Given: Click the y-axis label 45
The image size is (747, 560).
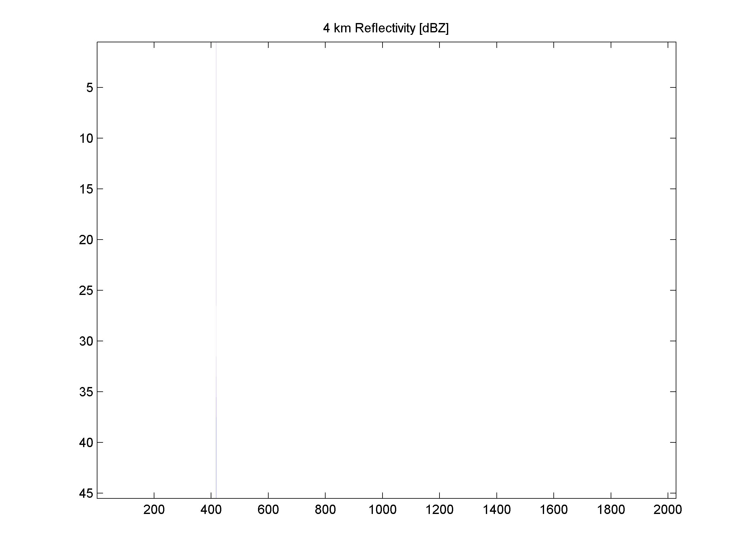Looking at the screenshot, I should coord(86,493).
